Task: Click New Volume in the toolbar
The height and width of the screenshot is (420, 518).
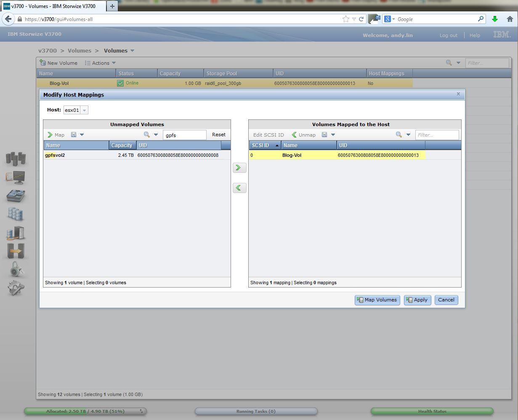Action: coord(58,63)
